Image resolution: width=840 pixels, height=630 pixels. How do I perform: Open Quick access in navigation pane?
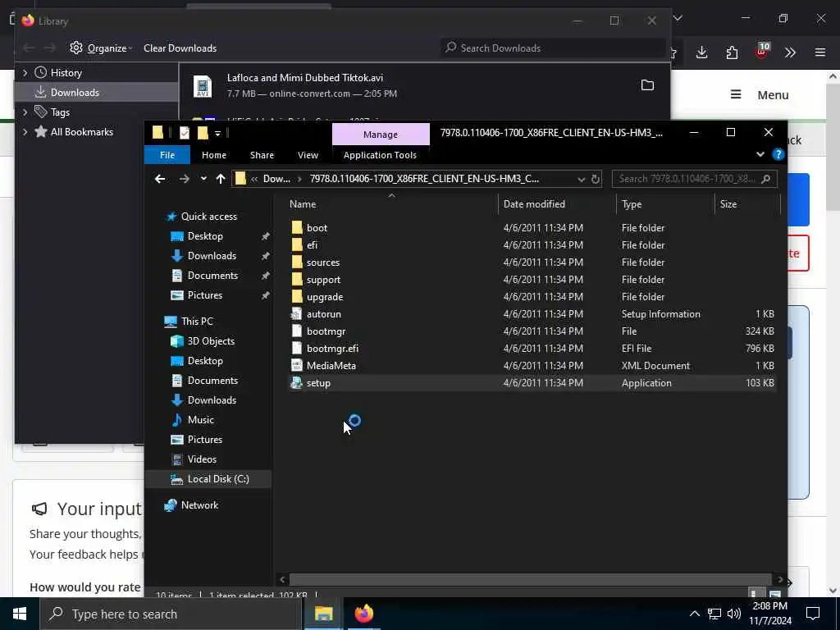pyautogui.click(x=209, y=217)
